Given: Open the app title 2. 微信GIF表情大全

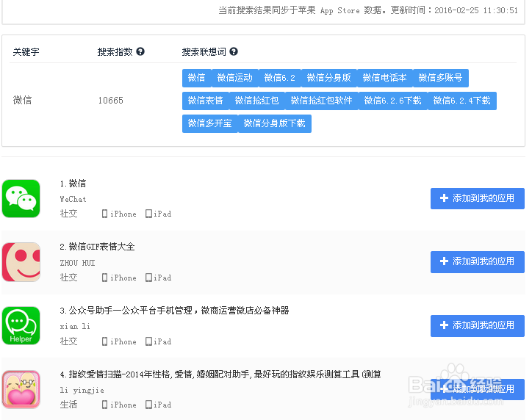Looking at the screenshot, I should tap(98, 247).
